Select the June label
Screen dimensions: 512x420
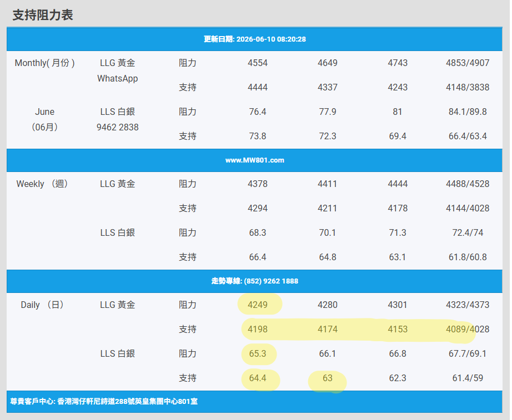click(x=45, y=112)
